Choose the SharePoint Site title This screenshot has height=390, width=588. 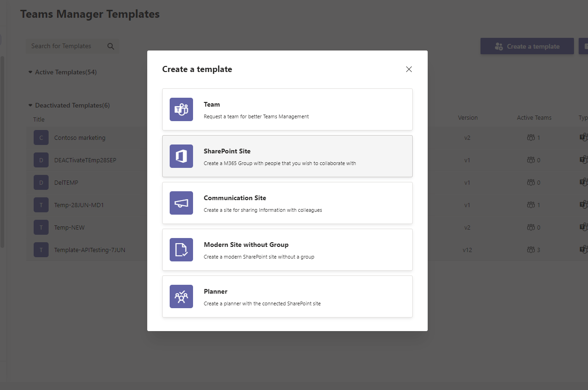(227, 151)
